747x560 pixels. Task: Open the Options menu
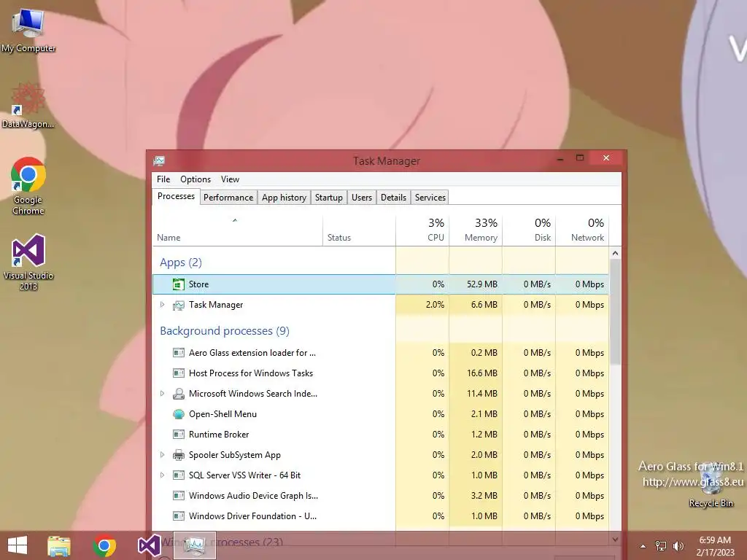coord(196,179)
